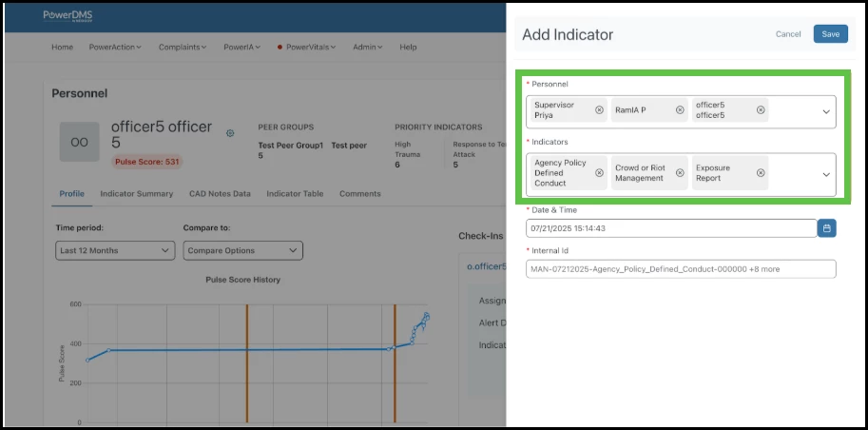The width and height of the screenshot is (868, 430).
Task: Switch to the Indicator Table tab
Action: coord(295,194)
